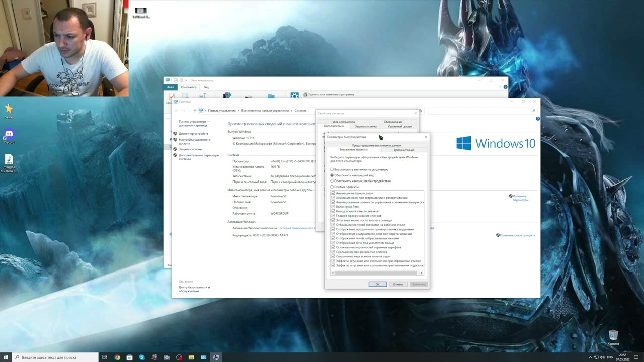644x362 pixels.
Task: Open Skype from the taskbar
Action: tap(142, 357)
